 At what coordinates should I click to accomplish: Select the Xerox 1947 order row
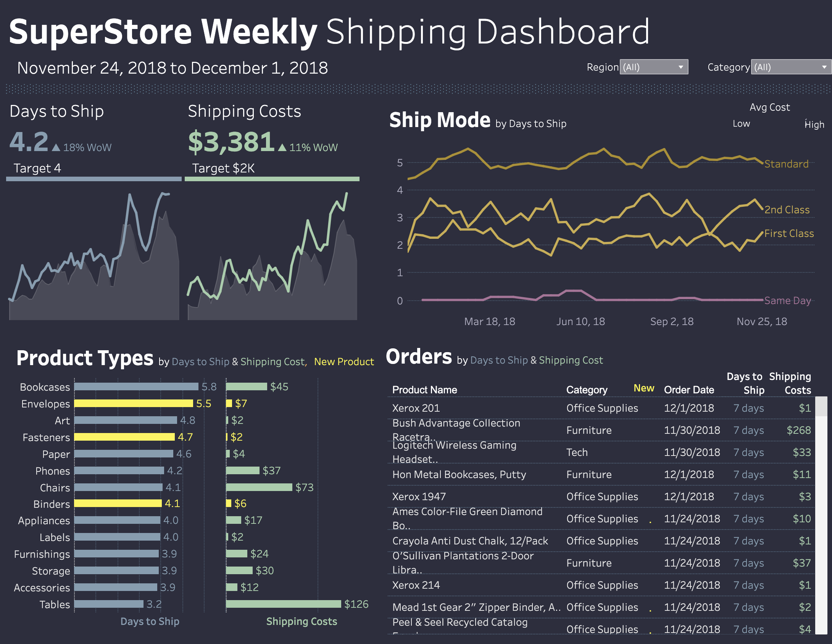601,496
